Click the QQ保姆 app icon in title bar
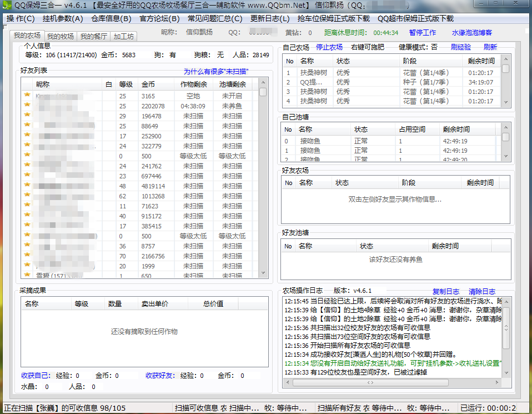 [x=7, y=5]
